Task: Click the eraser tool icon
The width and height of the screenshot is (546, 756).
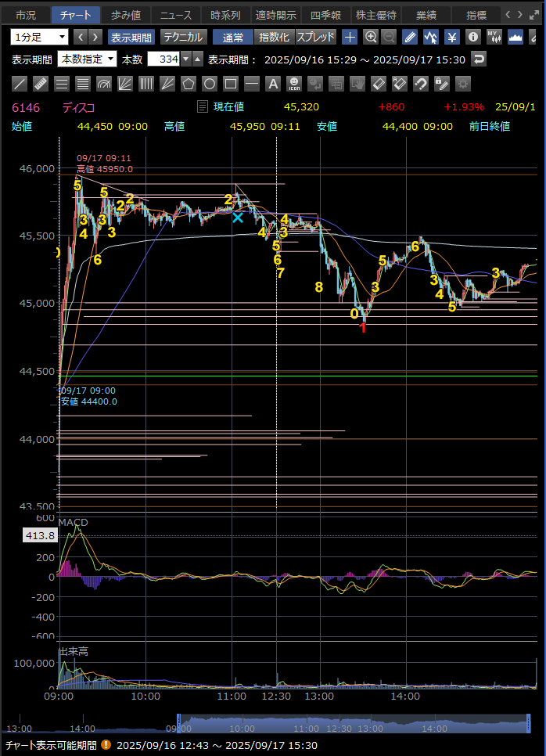Action: pyautogui.click(x=379, y=84)
